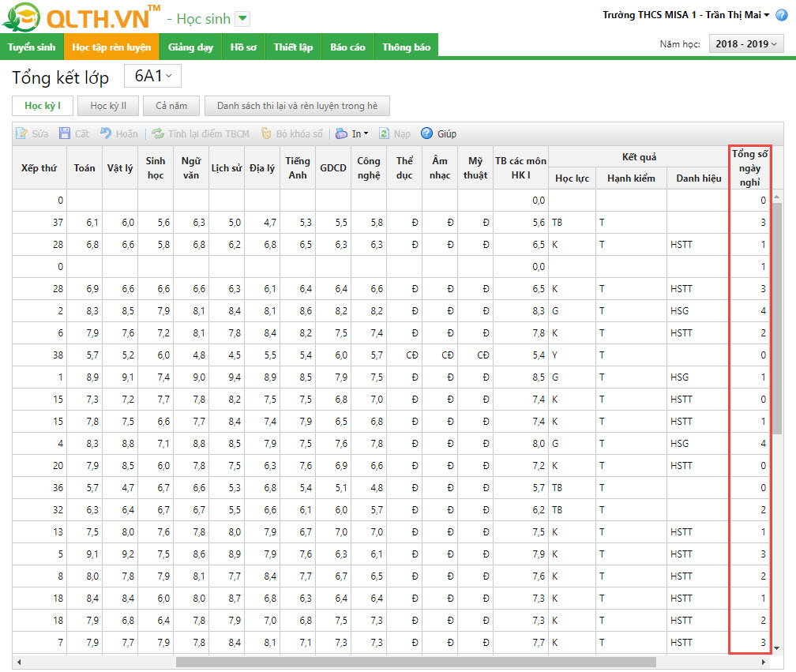Click the Cất save disk icon
The width and height of the screenshot is (796, 672).
[65, 133]
